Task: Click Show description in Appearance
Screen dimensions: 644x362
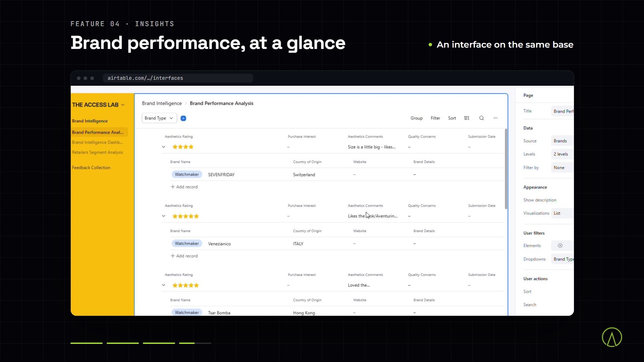Action: point(540,200)
